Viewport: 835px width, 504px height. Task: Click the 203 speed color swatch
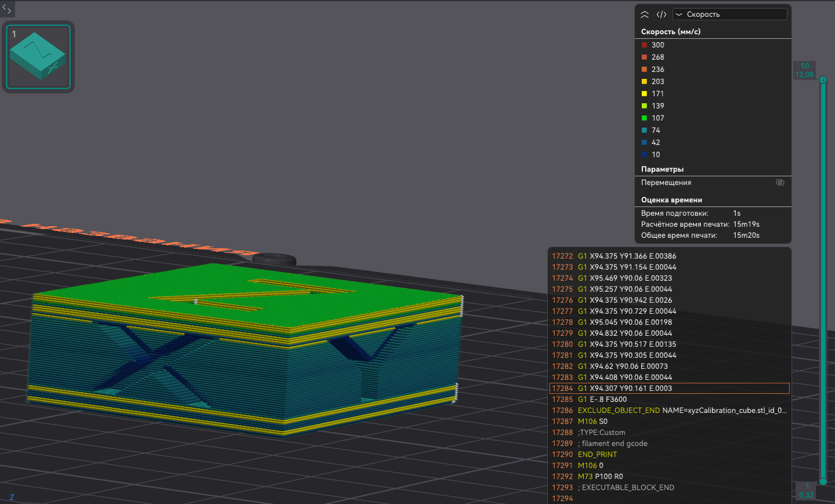[x=644, y=82]
